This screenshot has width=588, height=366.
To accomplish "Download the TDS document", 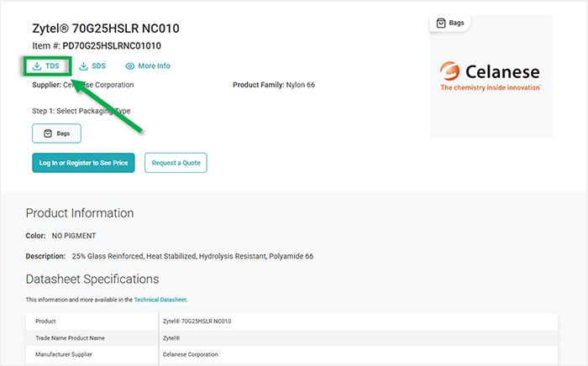I will (x=46, y=66).
